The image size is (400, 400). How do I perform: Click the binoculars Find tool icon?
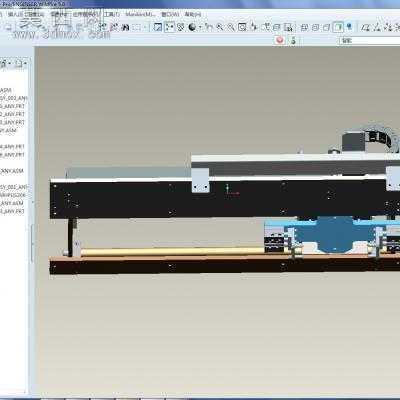(x=126, y=27)
